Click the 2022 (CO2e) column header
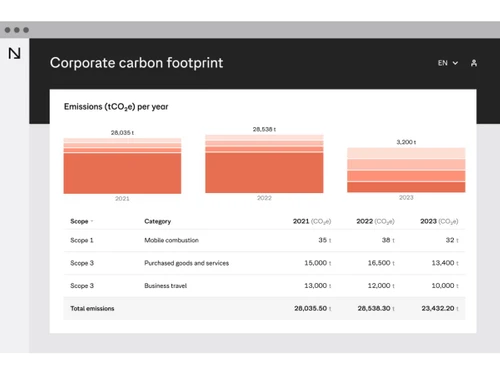The width and height of the screenshot is (500, 375). (375, 221)
